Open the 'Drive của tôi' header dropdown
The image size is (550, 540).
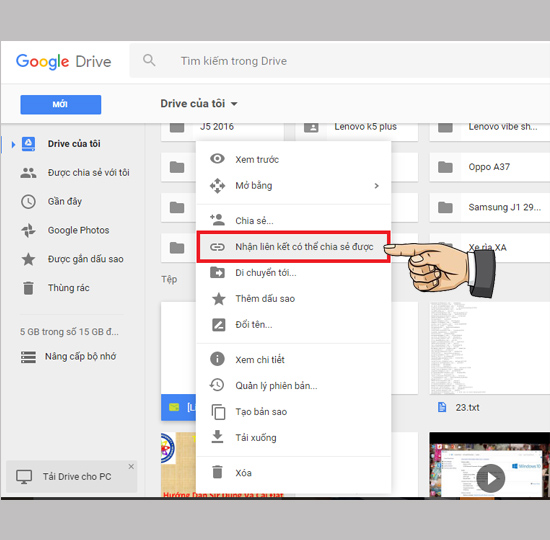click(199, 104)
